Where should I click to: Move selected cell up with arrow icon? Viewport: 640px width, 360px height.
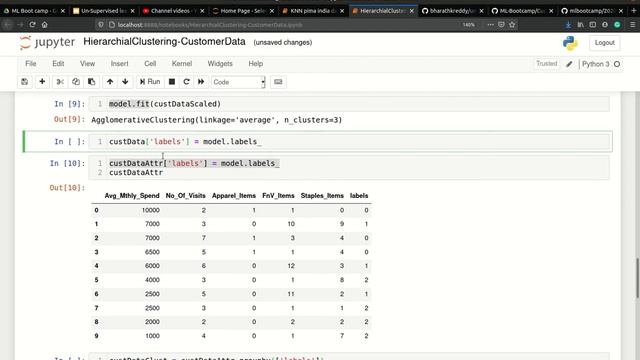pyautogui.click(x=110, y=82)
